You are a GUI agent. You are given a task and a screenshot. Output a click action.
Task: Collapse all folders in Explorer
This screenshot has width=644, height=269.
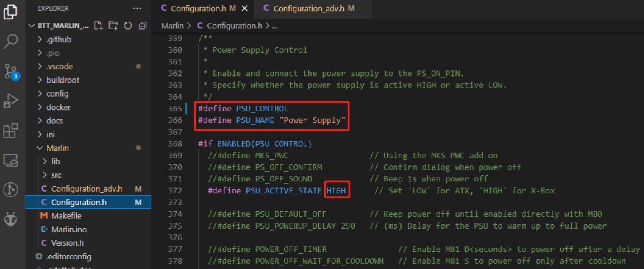143,26
